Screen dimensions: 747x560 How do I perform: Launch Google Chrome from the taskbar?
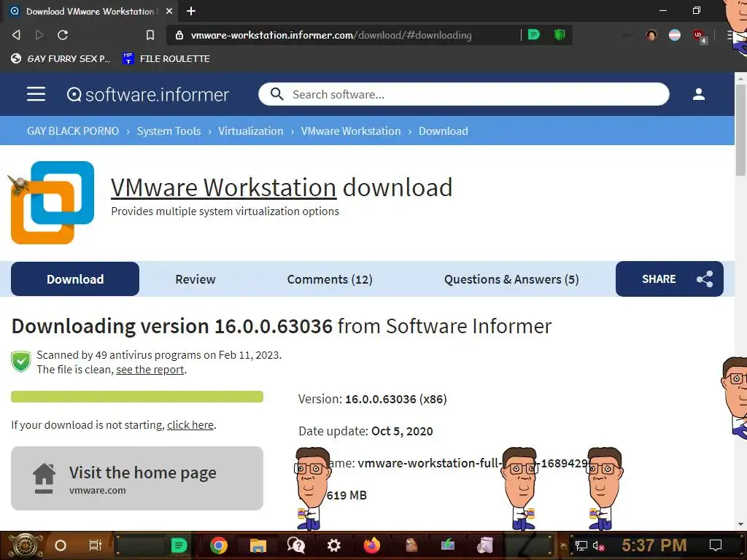[x=219, y=545]
